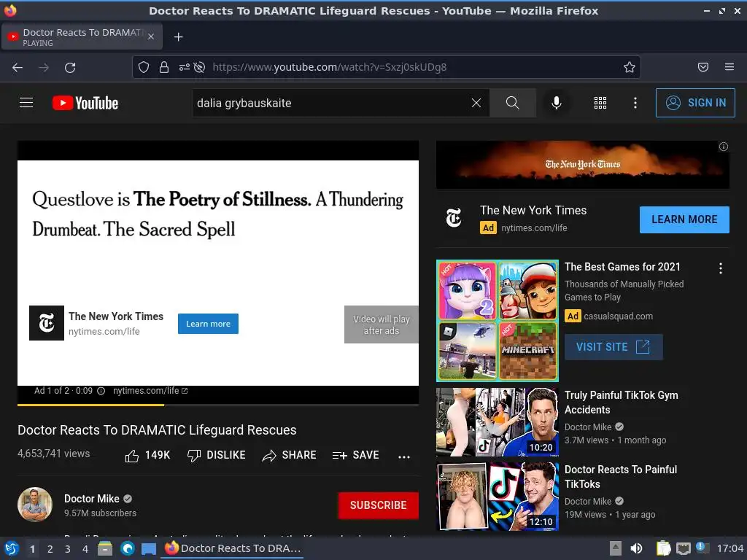This screenshot has width=747, height=560.
Task: Select the Firefox Doctor Reacts taskbar window button
Action: (233, 548)
